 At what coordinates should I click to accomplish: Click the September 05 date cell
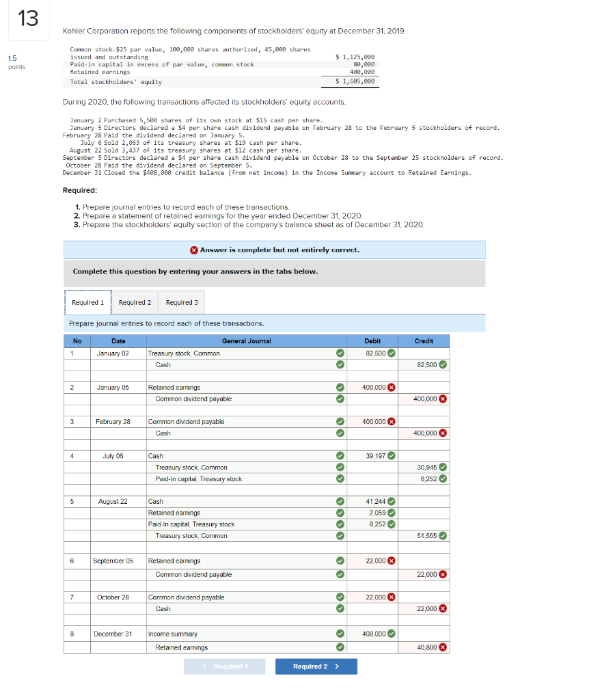click(118, 561)
